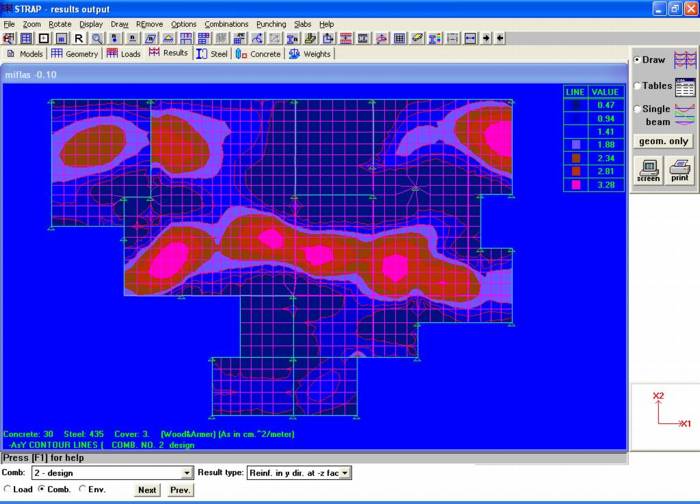700x504 pixels.
Task: Click the Next button
Action: pos(147,490)
